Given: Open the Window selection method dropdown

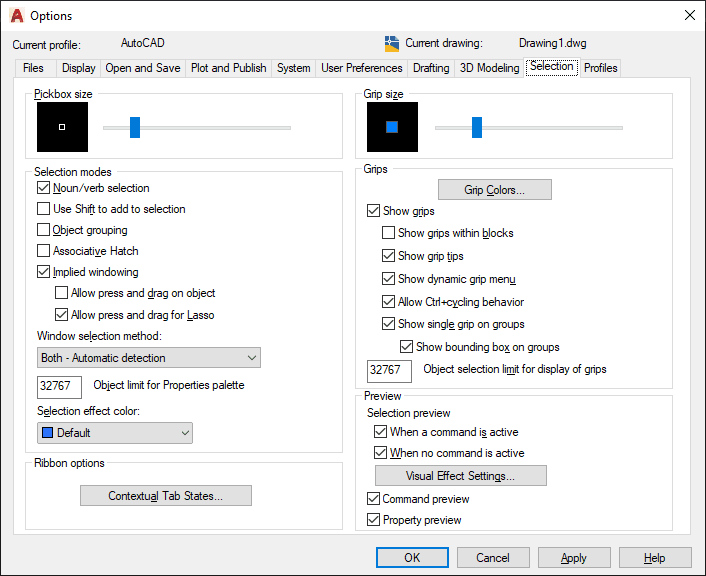Looking at the screenshot, I should click(148, 358).
